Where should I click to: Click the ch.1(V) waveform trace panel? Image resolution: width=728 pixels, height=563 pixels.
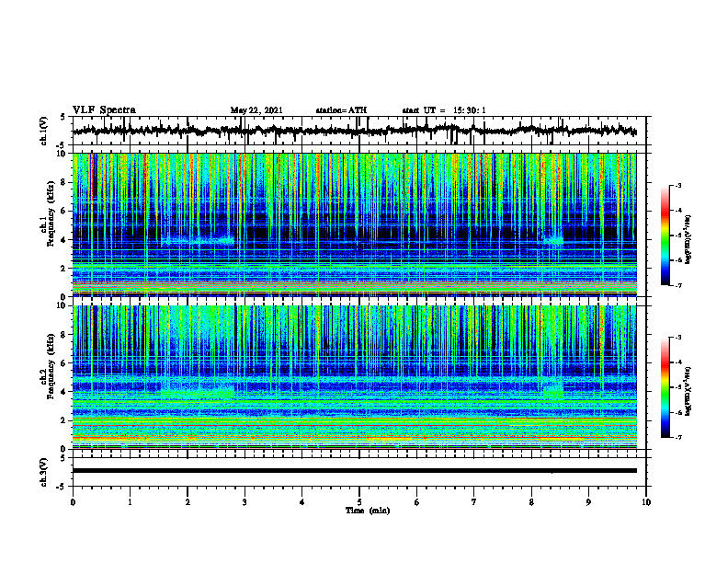(359, 131)
